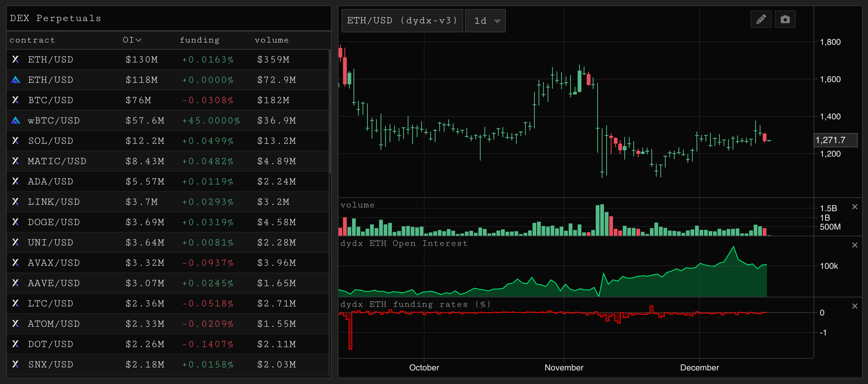Click the $359M volume value

[x=273, y=59]
